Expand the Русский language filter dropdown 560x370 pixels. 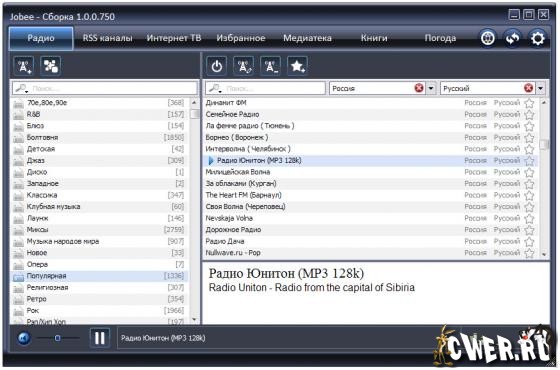(x=541, y=88)
